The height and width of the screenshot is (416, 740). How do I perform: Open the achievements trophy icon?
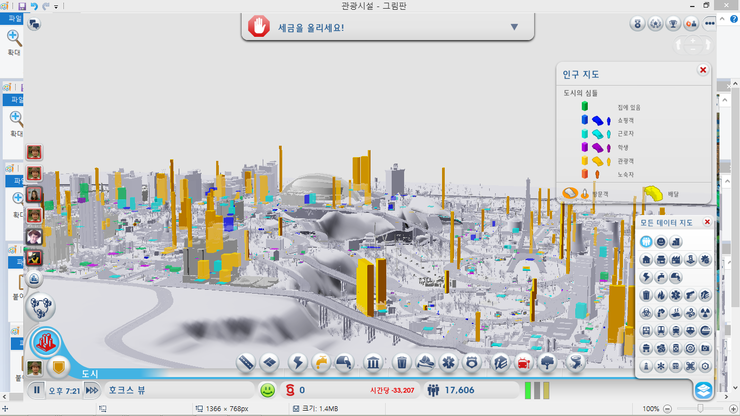coord(673,24)
